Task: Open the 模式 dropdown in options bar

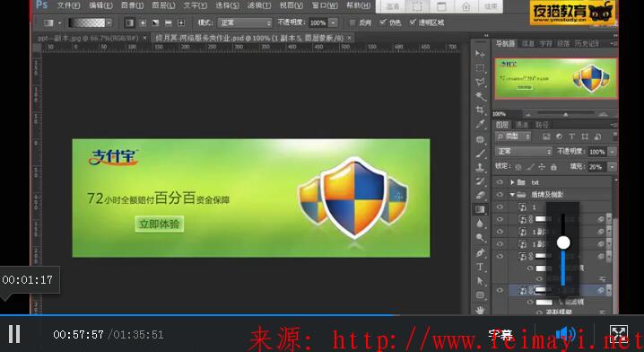Action: [x=245, y=22]
